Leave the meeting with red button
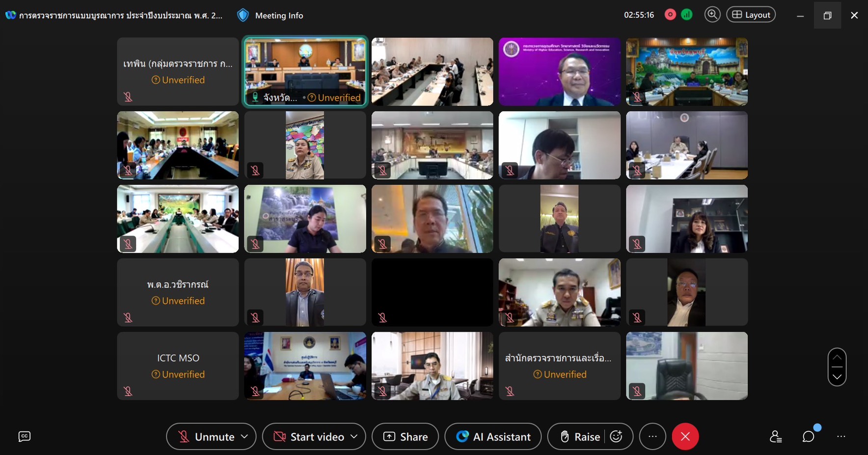 pyautogui.click(x=685, y=436)
